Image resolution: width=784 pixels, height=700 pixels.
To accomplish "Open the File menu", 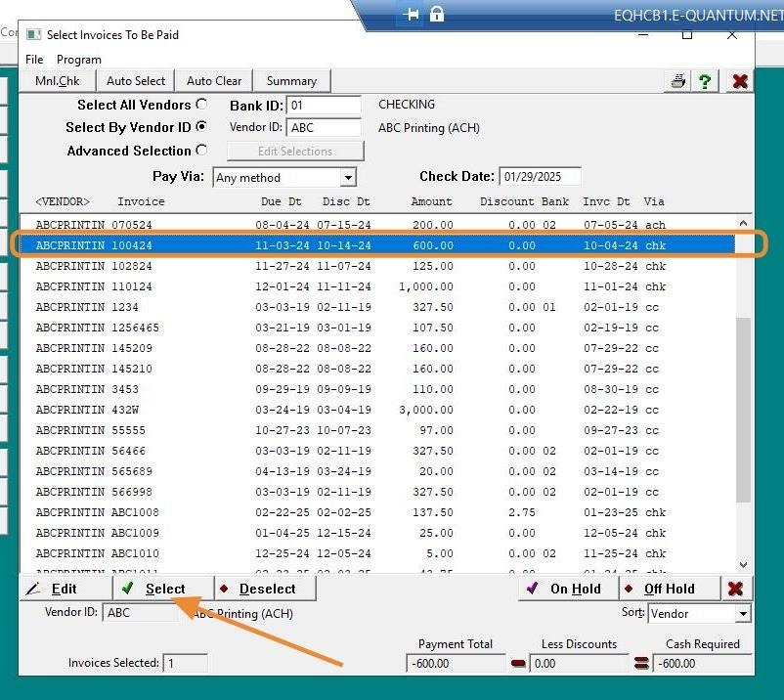I will coord(34,60).
